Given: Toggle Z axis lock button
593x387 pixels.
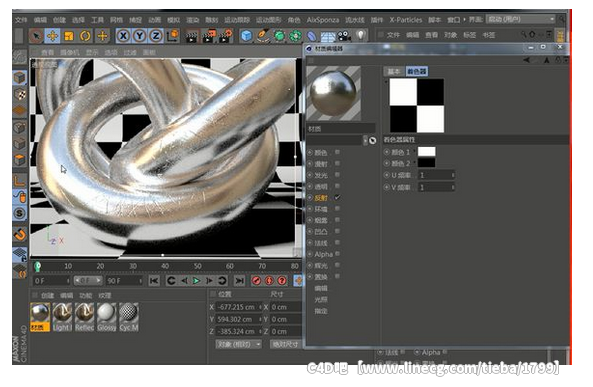Looking at the screenshot, I should click(156, 36).
